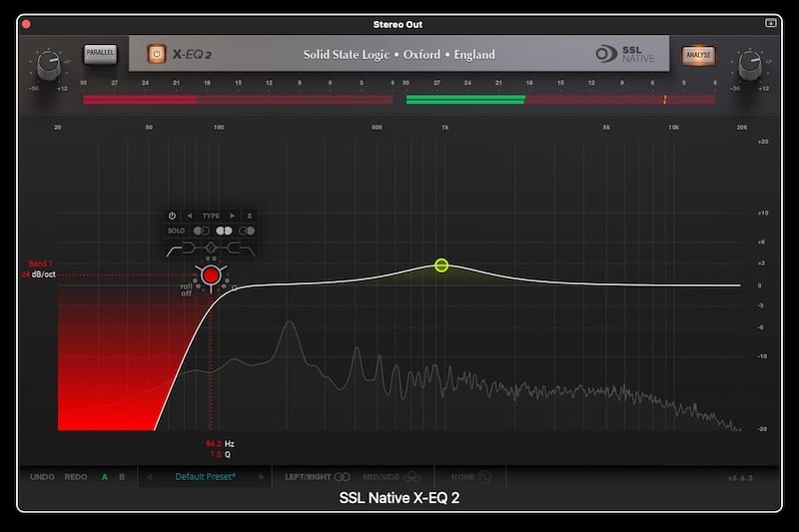This screenshot has width=799, height=532.
Task: Click the v6.6.3 version text
Action: coord(740,478)
